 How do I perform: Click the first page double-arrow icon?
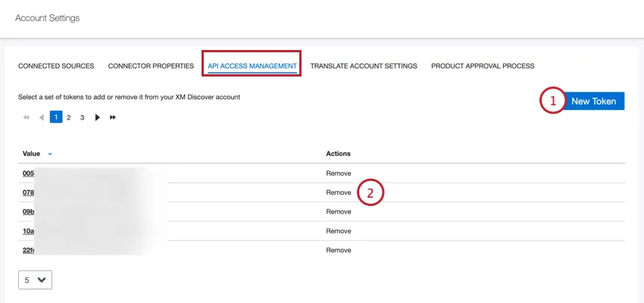(27, 117)
